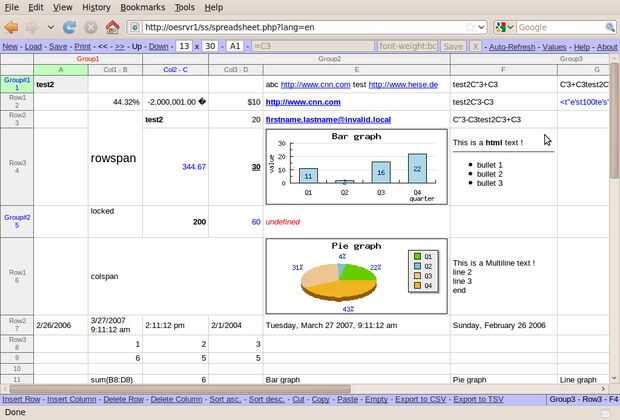Click the Delete Row link

123,399
